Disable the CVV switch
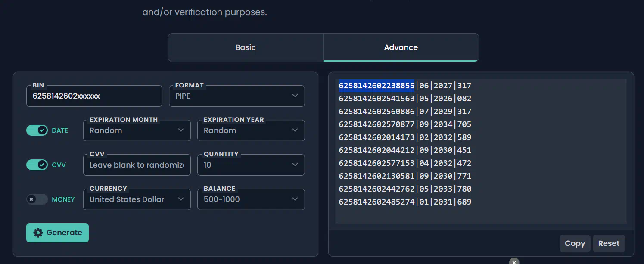This screenshot has width=644, height=264. pyautogui.click(x=37, y=165)
